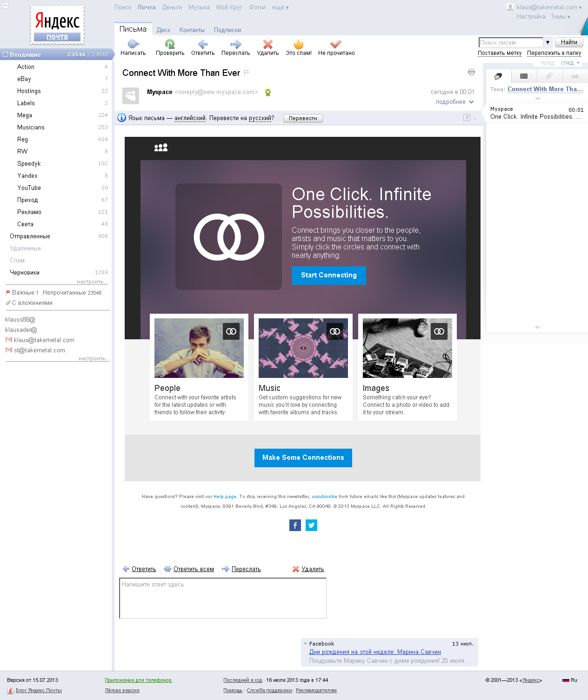Open conversation view tab icon in side panel

pos(498,76)
